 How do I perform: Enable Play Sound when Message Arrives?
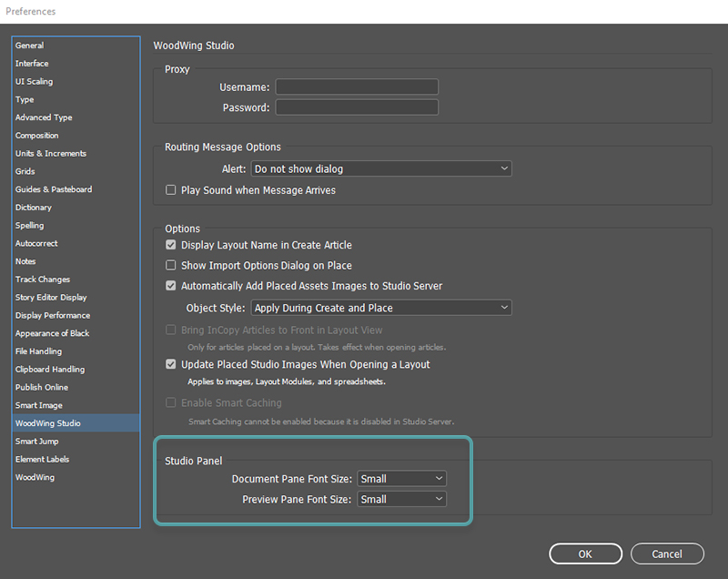click(x=170, y=189)
